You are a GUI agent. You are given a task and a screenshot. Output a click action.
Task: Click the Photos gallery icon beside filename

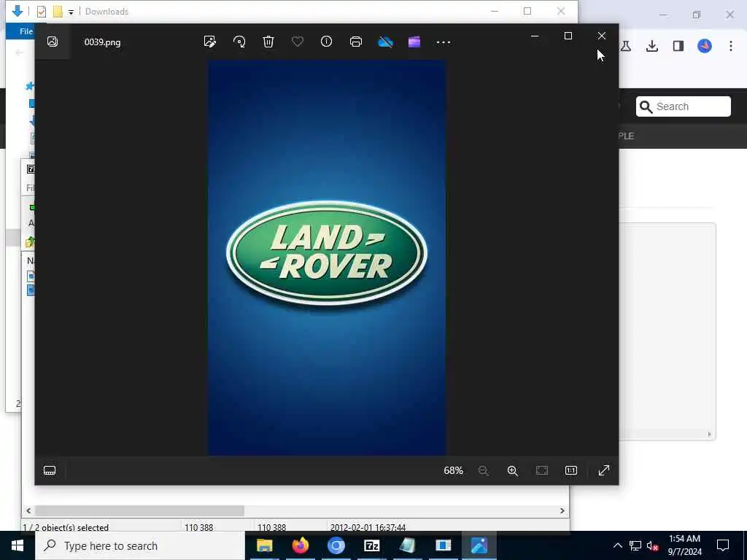click(53, 42)
